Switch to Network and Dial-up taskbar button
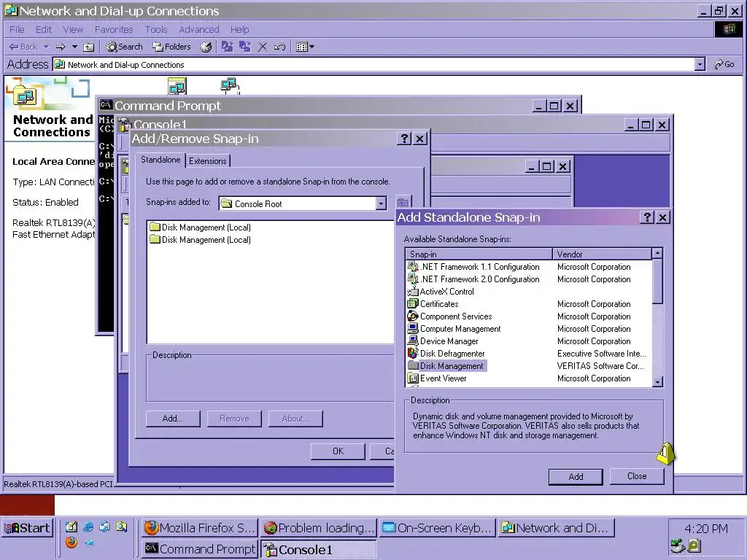This screenshot has width=747, height=560. tap(557, 528)
